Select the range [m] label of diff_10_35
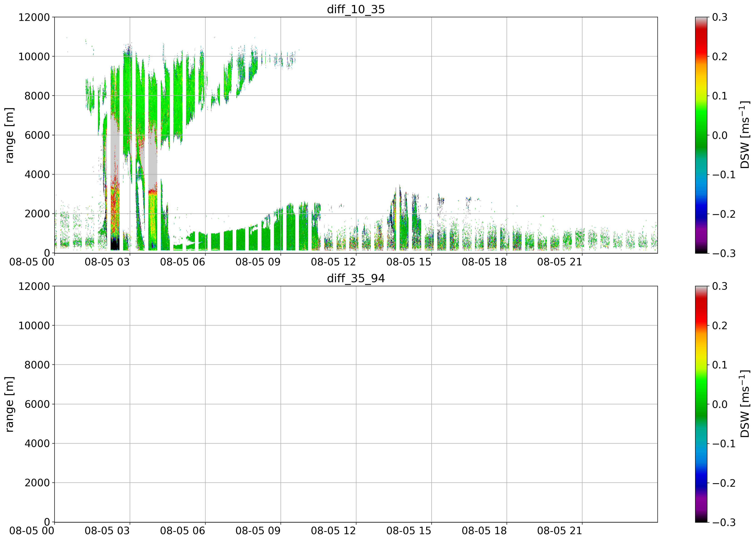The image size is (756, 541). [x=9, y=135]
